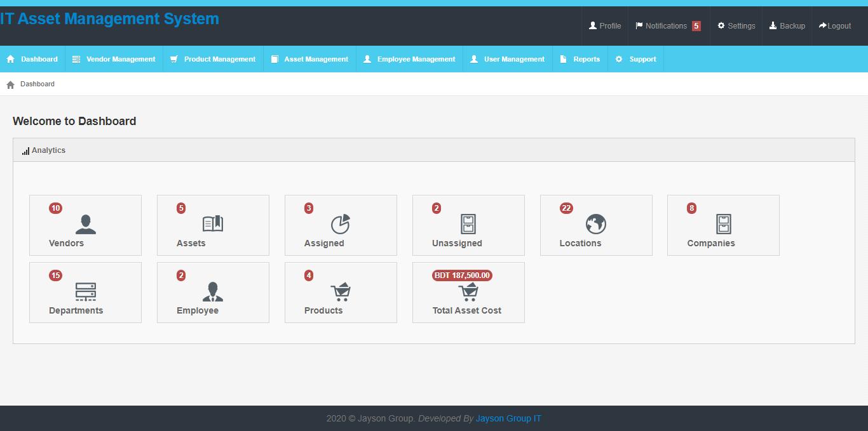Open the Employee Management menu
This screenshot has width=868, height=431.
[410, 59]
